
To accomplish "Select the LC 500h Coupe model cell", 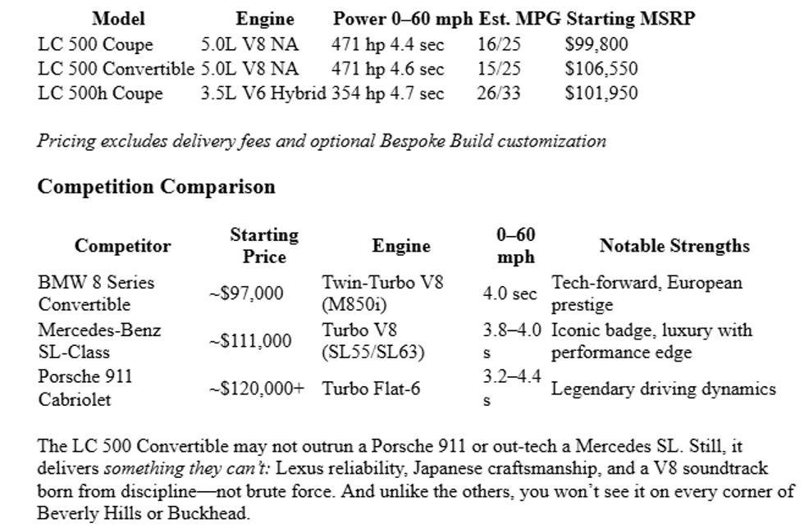I will coord(100,93).
